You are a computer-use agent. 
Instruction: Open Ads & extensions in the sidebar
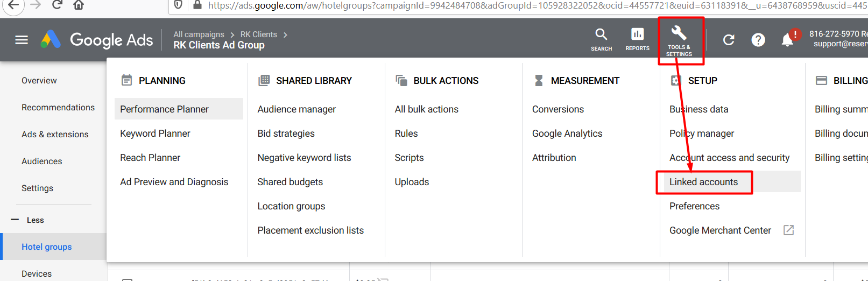[x=55, y=134]
